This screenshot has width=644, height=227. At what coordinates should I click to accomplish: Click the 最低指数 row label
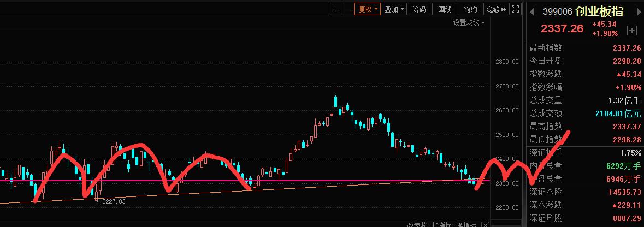tap(546, 140)
